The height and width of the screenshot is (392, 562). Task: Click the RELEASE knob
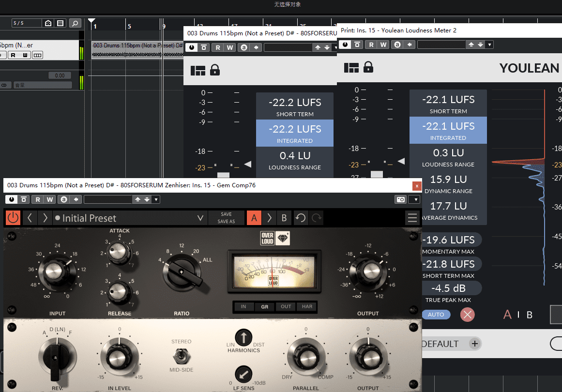coord(120,292)
